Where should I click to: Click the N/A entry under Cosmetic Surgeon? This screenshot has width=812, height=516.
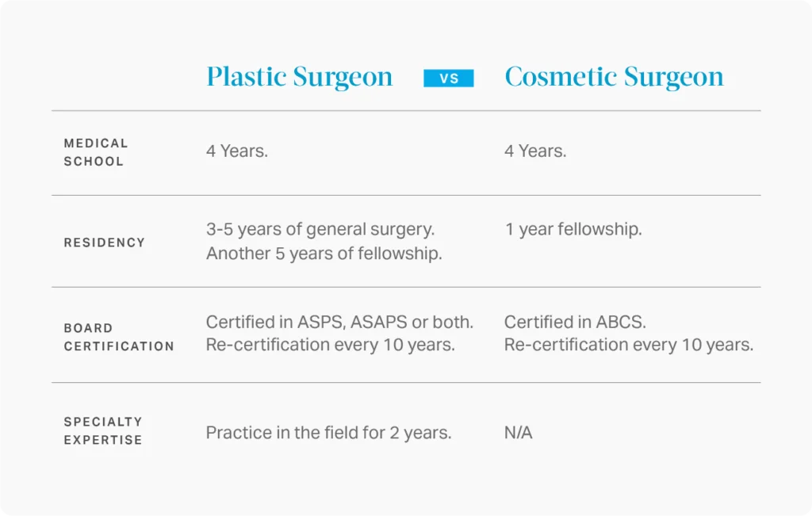click(x=518, y=433)
